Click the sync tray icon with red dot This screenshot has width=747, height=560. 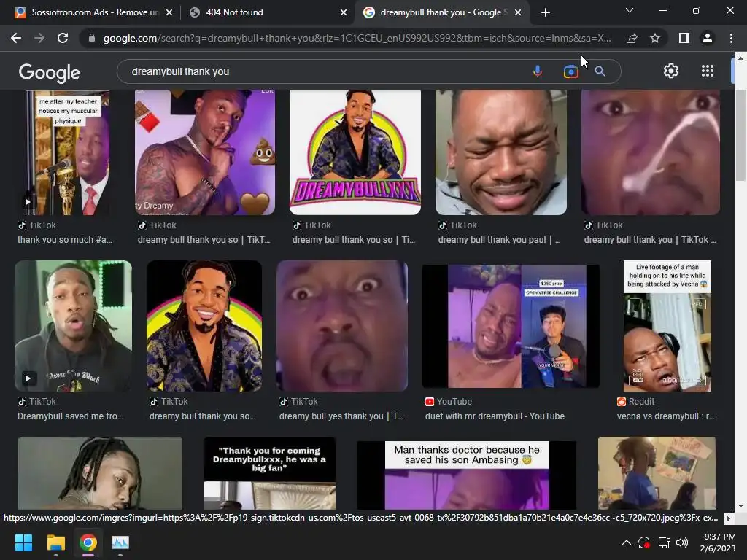[x=644, y=542]
